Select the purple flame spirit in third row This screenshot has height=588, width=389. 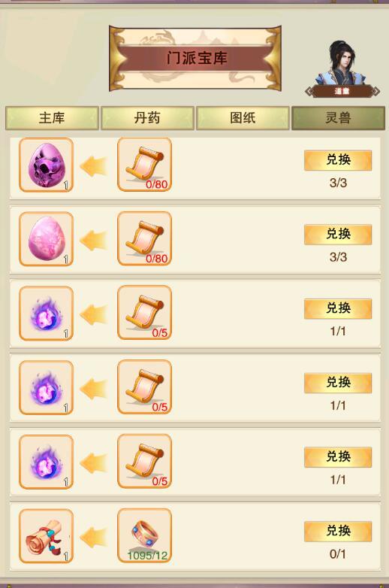click(x=46, y=313)
